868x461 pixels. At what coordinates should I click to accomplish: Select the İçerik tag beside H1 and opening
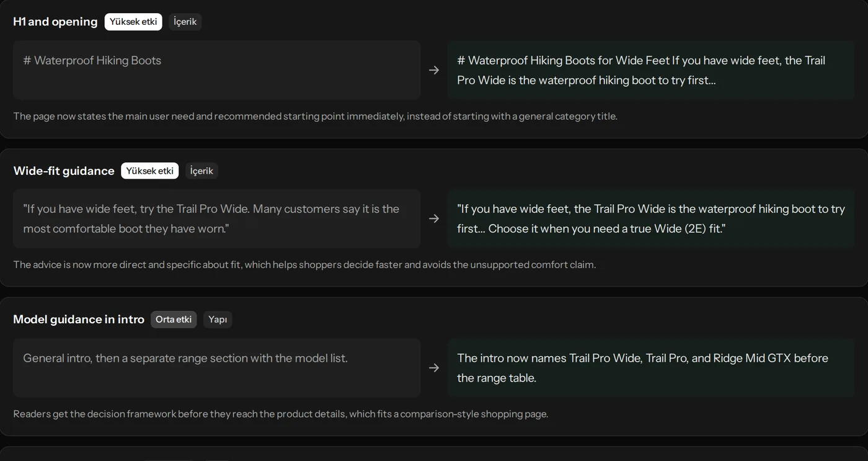click(185, 22)
